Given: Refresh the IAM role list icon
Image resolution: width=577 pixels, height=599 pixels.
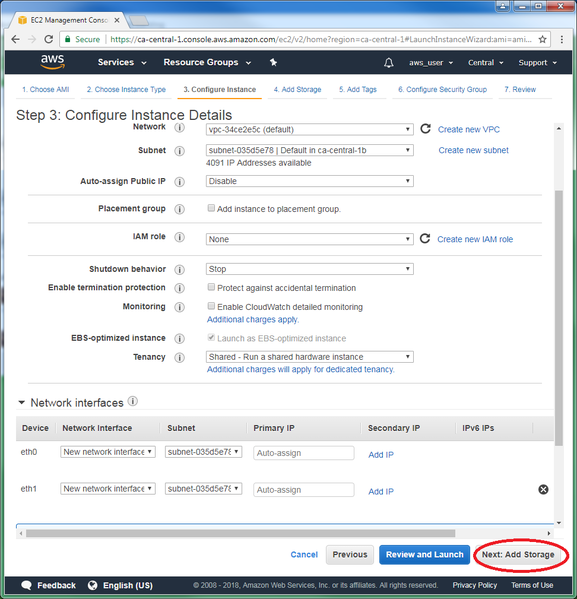Looking at the screenshot, I should coord(425,239).
